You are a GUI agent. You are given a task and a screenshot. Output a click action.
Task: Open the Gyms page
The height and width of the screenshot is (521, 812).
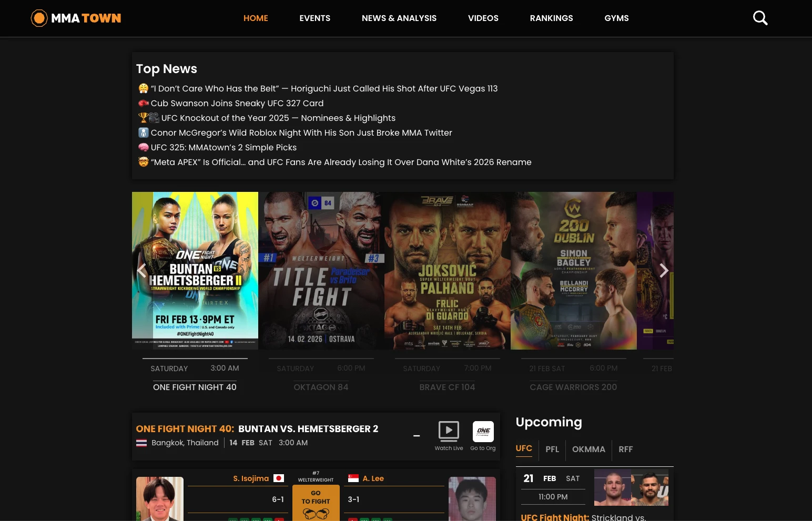tap(617, 18)
